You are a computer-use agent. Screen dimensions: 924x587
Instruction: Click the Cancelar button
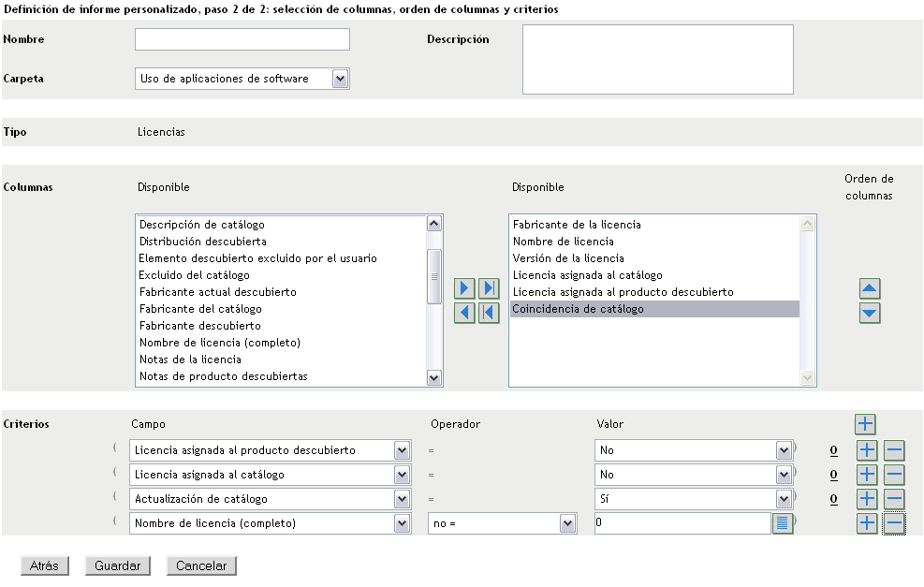[202, 565]
